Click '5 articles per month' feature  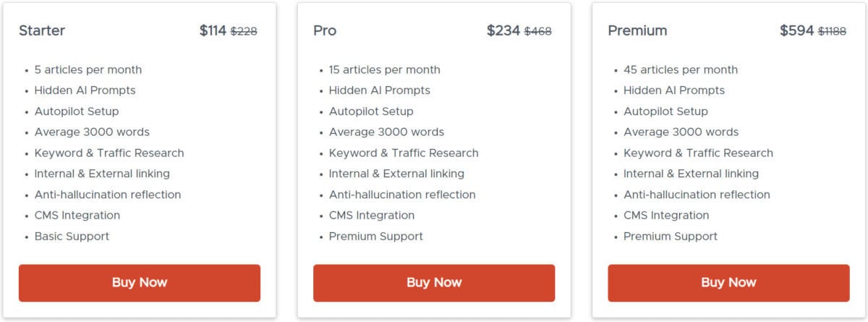coord(88,70)
